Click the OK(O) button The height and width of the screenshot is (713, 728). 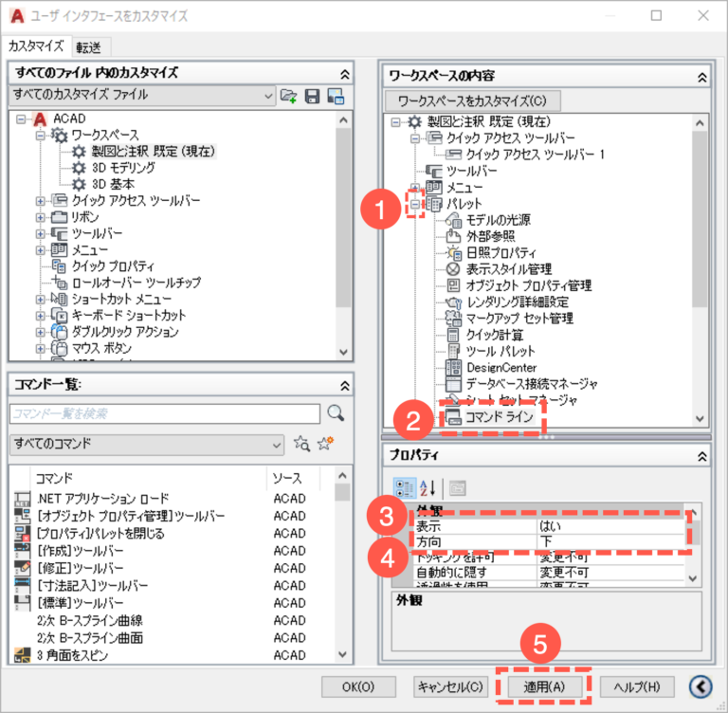click(358, 686)
